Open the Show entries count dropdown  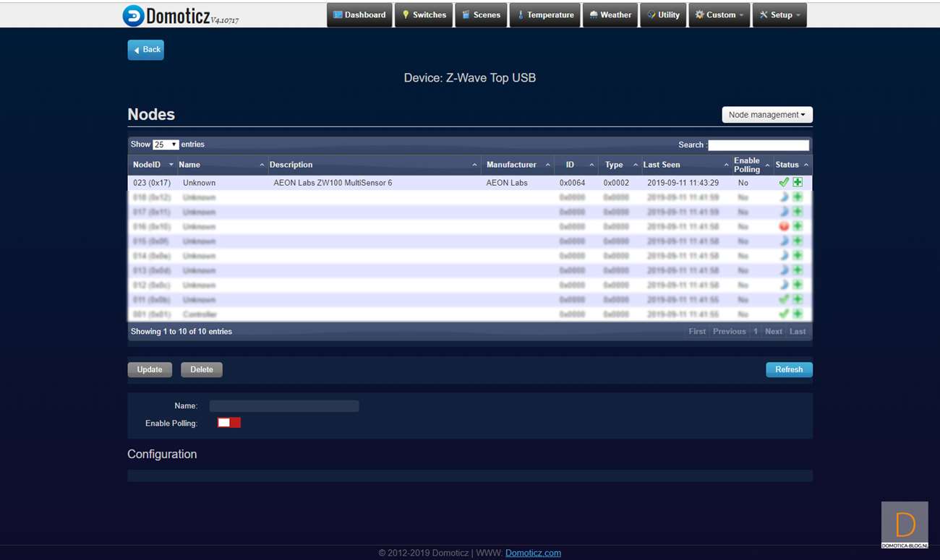[166, 145]
